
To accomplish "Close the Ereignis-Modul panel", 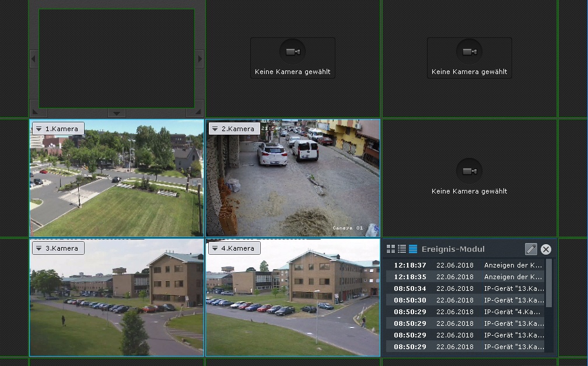I will tap(546, 249).
